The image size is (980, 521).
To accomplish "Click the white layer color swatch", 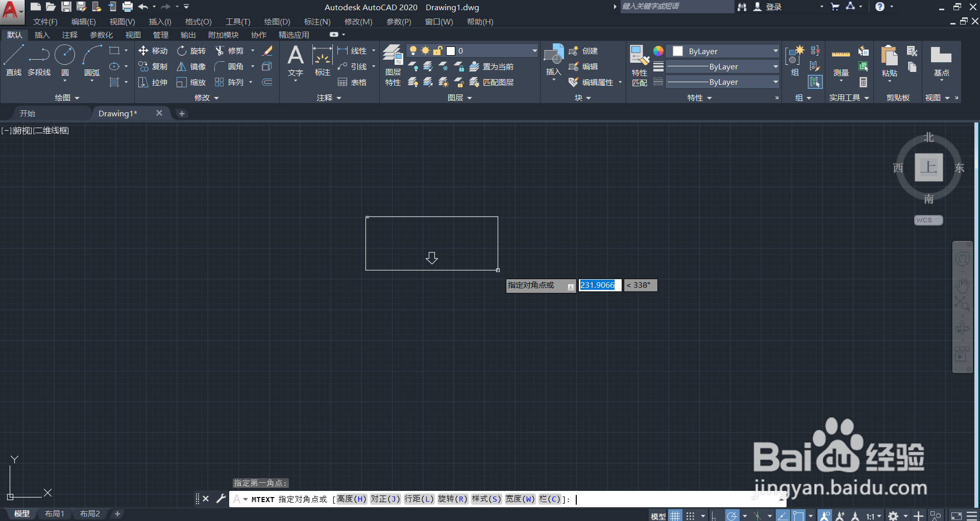I will pyautogui.click(x=451, y=51).
